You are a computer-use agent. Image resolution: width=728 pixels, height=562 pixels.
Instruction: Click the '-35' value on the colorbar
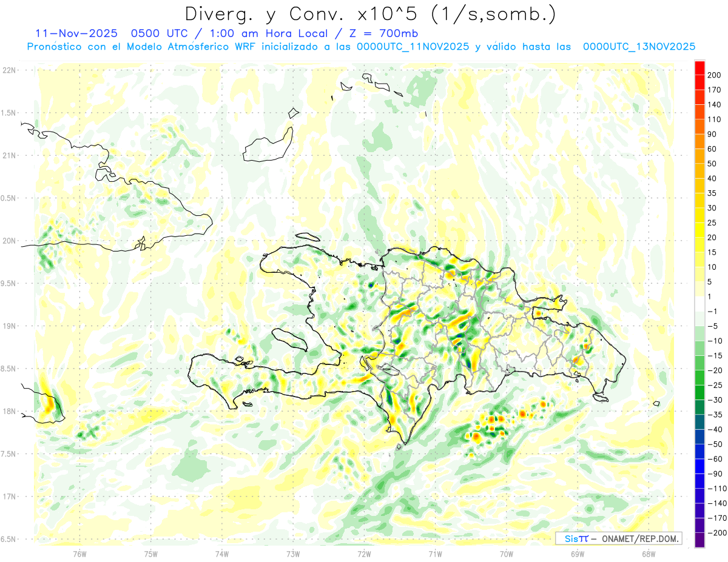pyautogui.click(x=714, y=415)
